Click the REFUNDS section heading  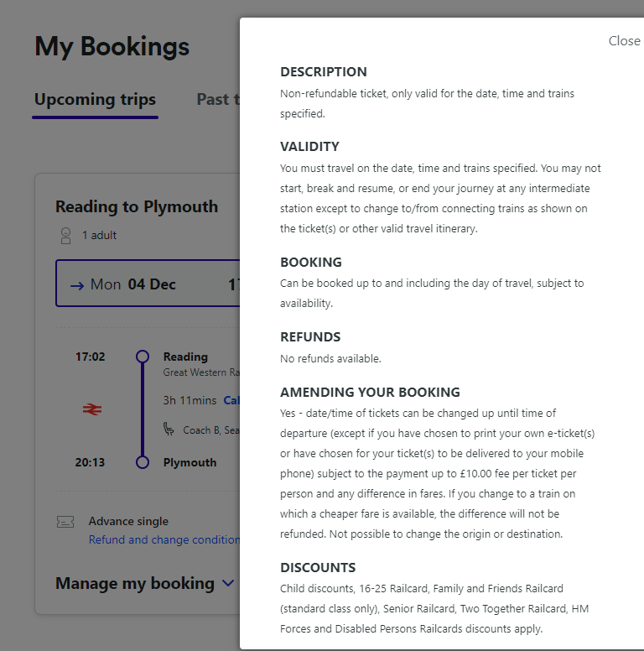pyautogui.click(x=310, y=336)
